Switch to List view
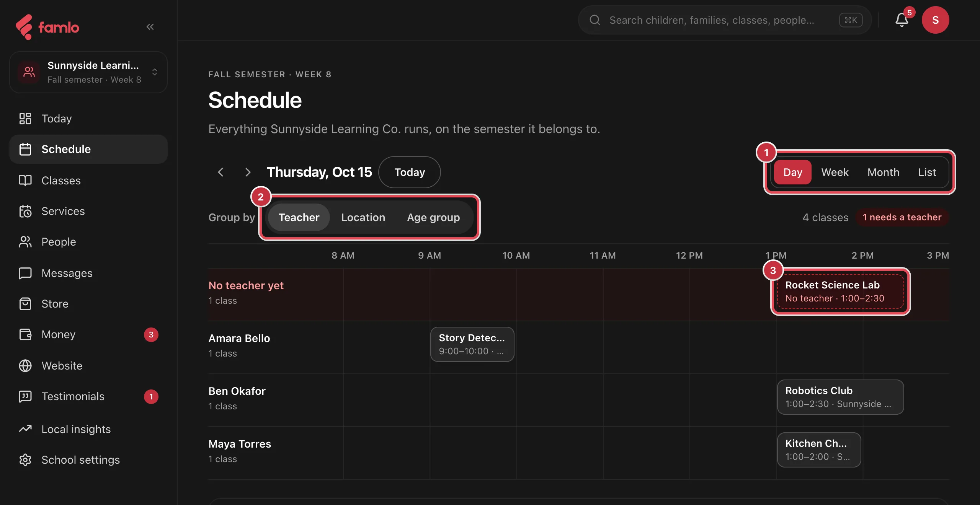Viewport: 980px width, 505px height. click(927, 172)
